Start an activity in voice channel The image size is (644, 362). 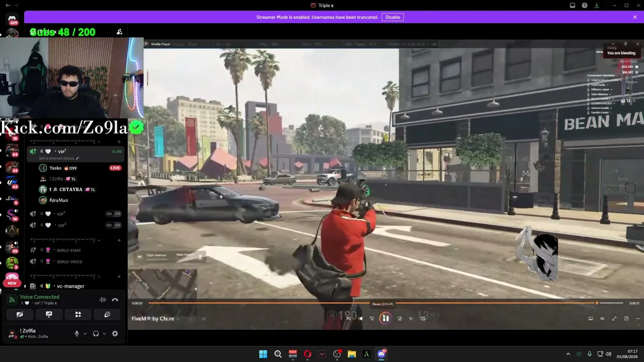coord(78,314)
